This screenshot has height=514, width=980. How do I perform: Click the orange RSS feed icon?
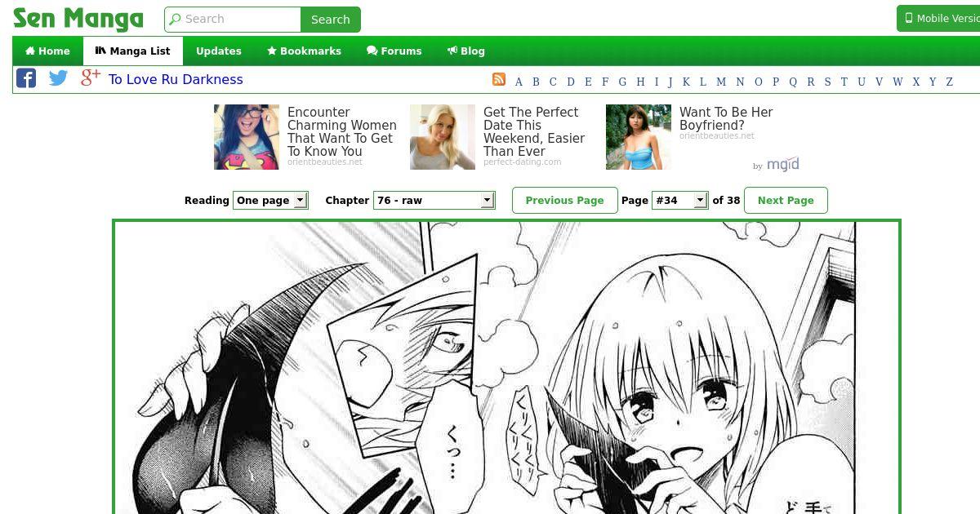click(499, 79)
